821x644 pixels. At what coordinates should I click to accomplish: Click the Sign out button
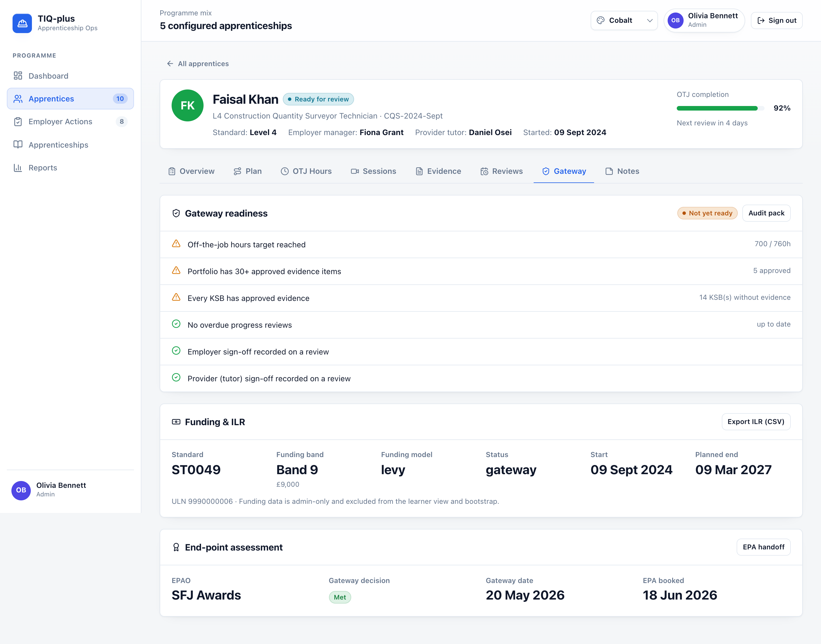coord(777,20)
